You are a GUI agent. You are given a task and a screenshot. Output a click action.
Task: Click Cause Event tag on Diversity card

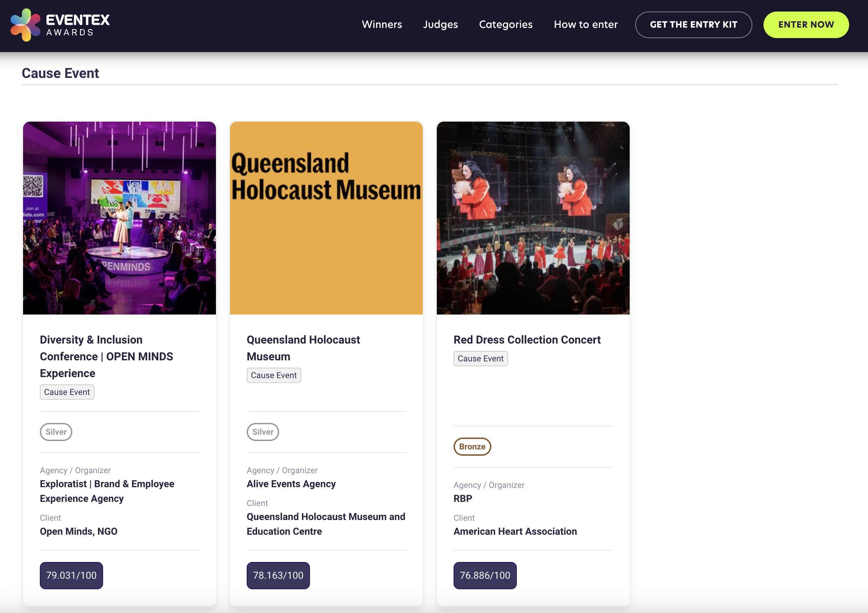pos(67,392)
